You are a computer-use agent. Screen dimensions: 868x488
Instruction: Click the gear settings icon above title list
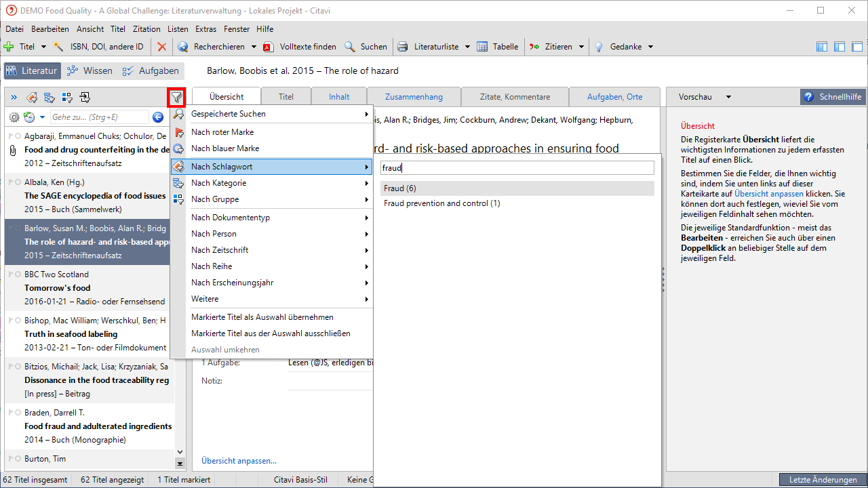[x=14, y=117]
